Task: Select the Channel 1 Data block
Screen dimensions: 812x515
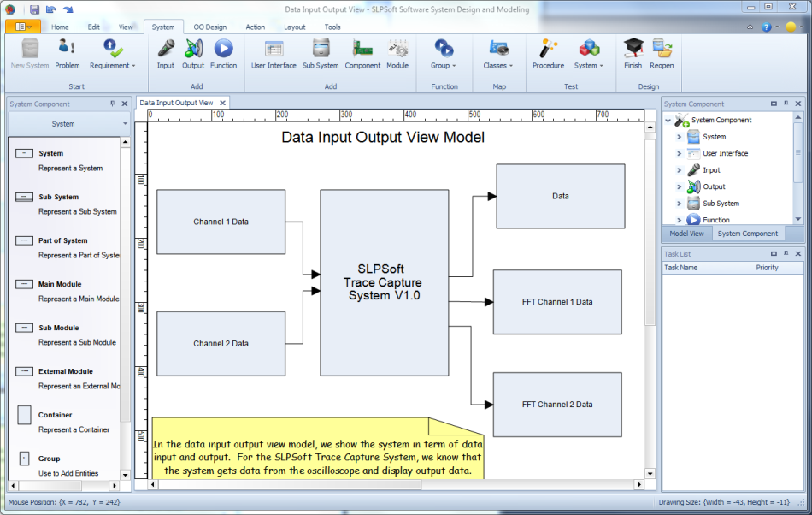Action: [x=221, y=222]
